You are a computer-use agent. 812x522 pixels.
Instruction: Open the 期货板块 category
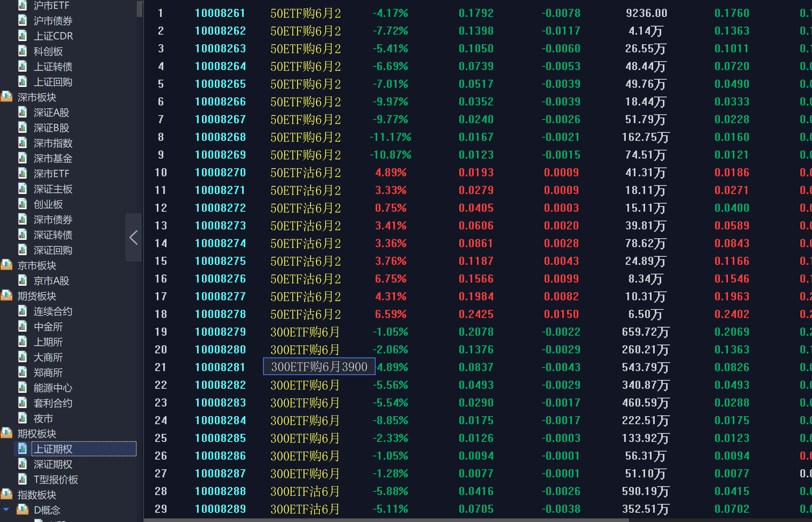[37, 296]
